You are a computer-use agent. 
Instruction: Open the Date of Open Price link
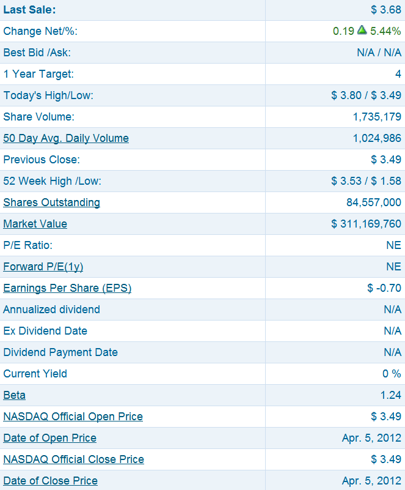(50, 438)
